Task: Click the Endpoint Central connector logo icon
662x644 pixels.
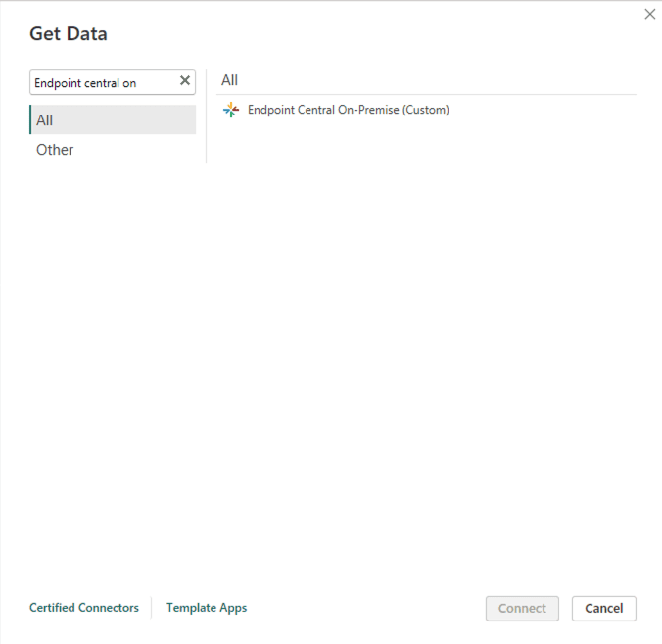Action: (231, 110)
